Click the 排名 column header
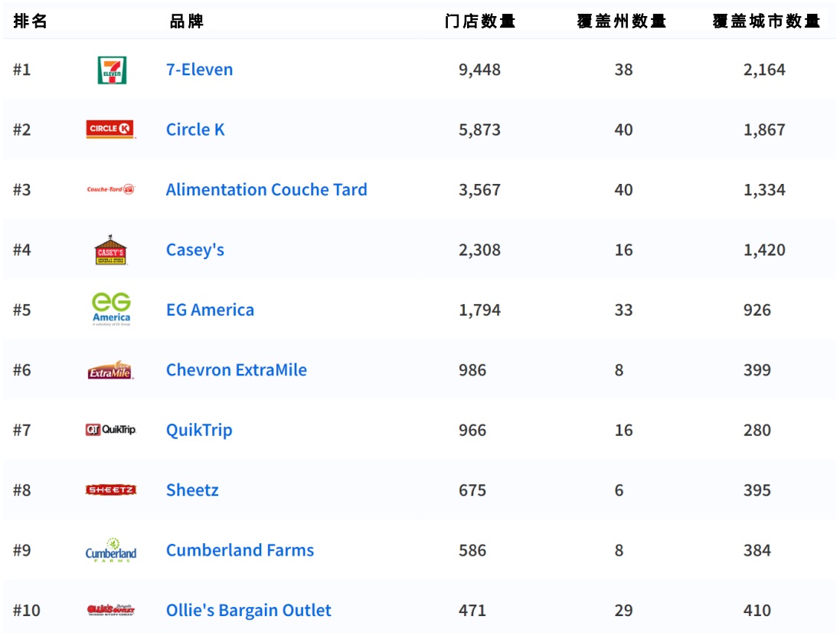The height and width of the screenshot is (636, 840). (x=31, y=21)
